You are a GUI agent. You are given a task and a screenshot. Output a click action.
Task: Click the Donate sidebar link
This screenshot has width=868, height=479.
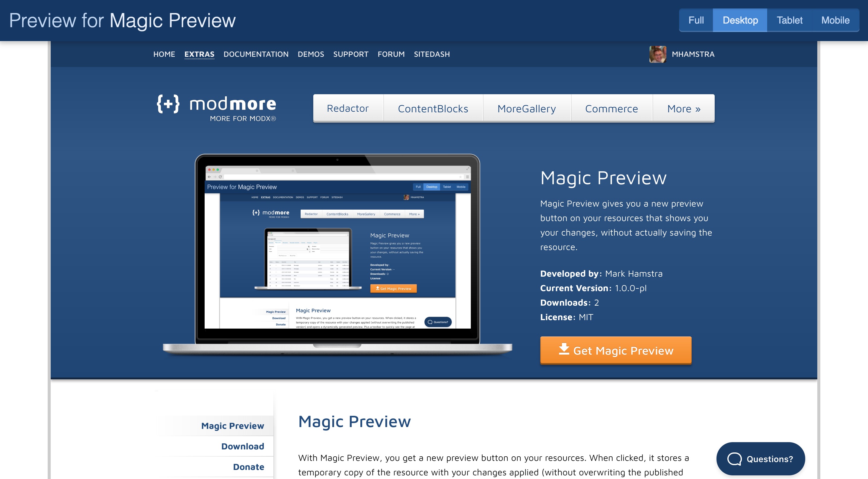coord(248,465)
